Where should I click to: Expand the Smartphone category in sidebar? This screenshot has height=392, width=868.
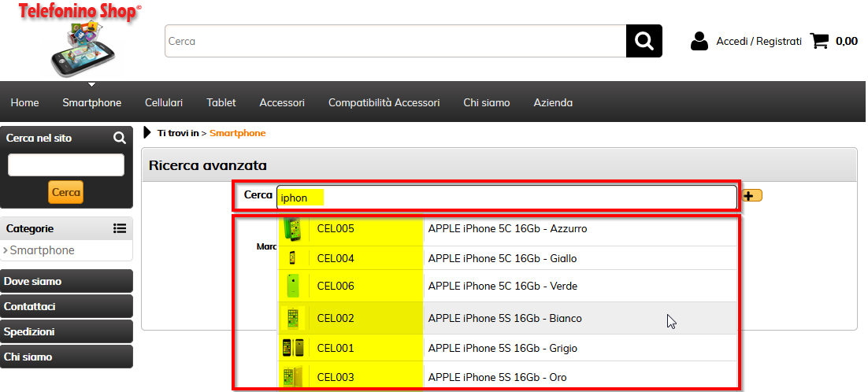coord(42,250)
